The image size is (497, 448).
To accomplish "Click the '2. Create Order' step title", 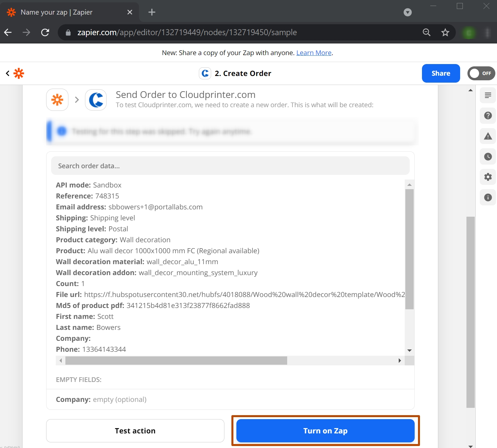I will [x=243, y=73].
